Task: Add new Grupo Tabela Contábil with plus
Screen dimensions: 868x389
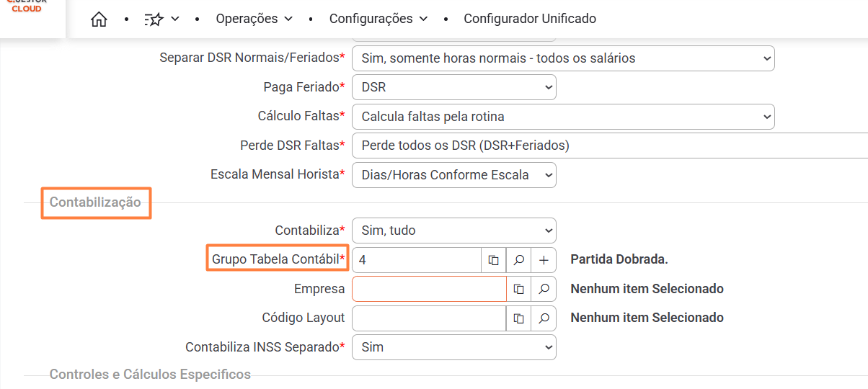Action: click(x=544, y=260)
